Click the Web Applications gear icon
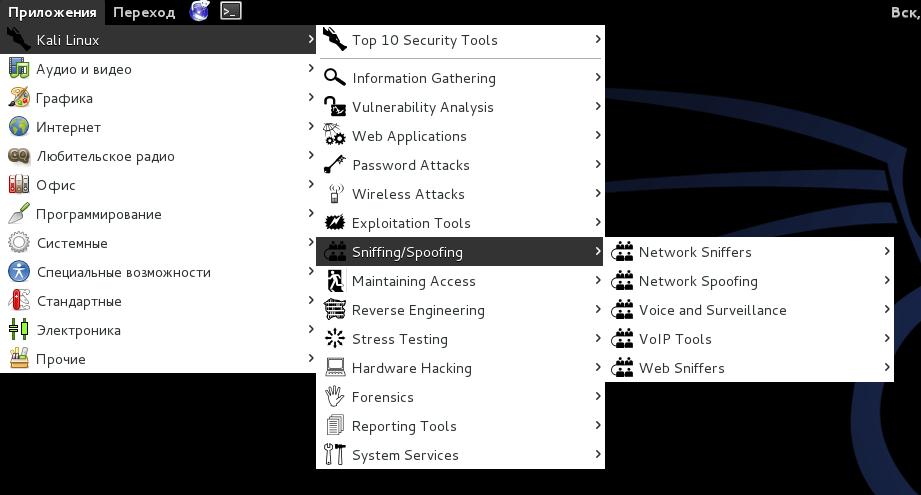Screen dimensions: 921x495 335,136
